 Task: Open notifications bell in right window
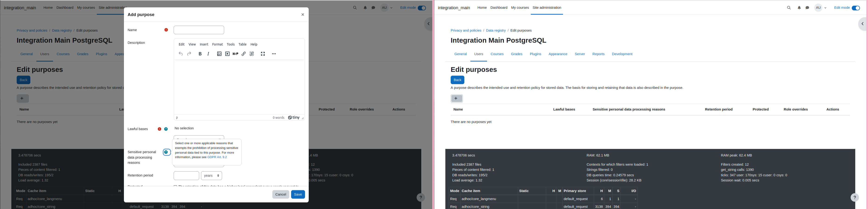pyautogui.click(x=799, y=8)
